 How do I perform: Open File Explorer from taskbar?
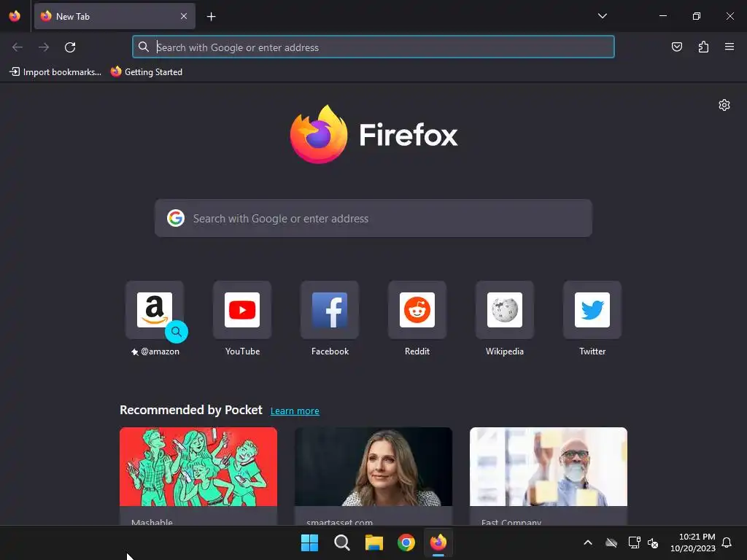(x=374, y=542)
